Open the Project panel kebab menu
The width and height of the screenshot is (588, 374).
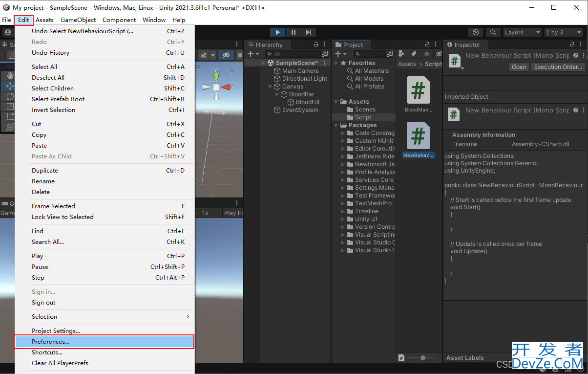coord(436,44)
